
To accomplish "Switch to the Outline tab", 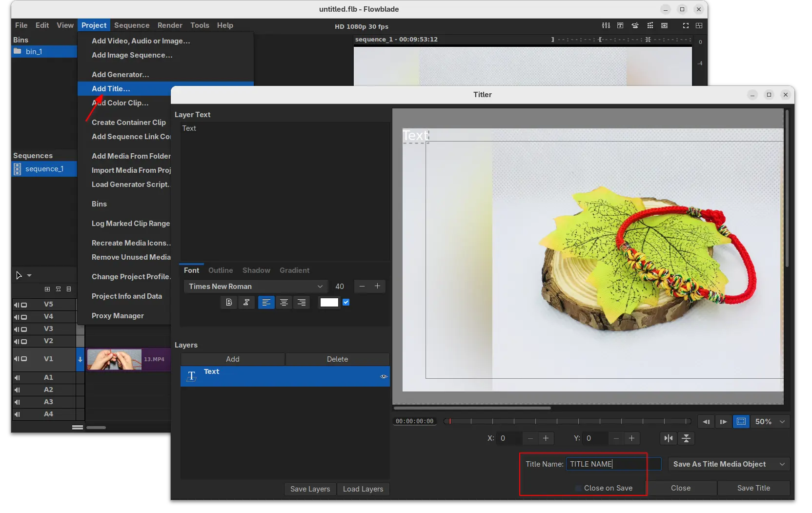I will tap(221, 270).
